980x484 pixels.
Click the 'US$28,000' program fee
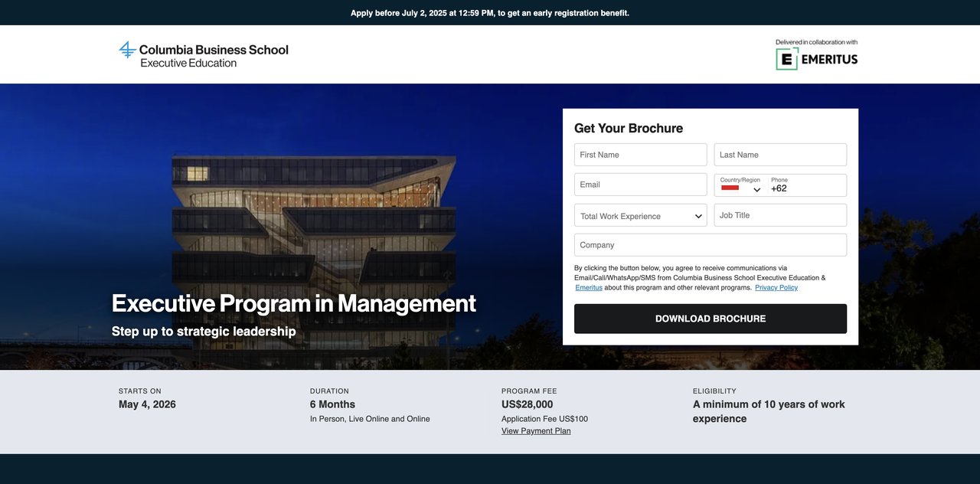[x=527, y=404]
